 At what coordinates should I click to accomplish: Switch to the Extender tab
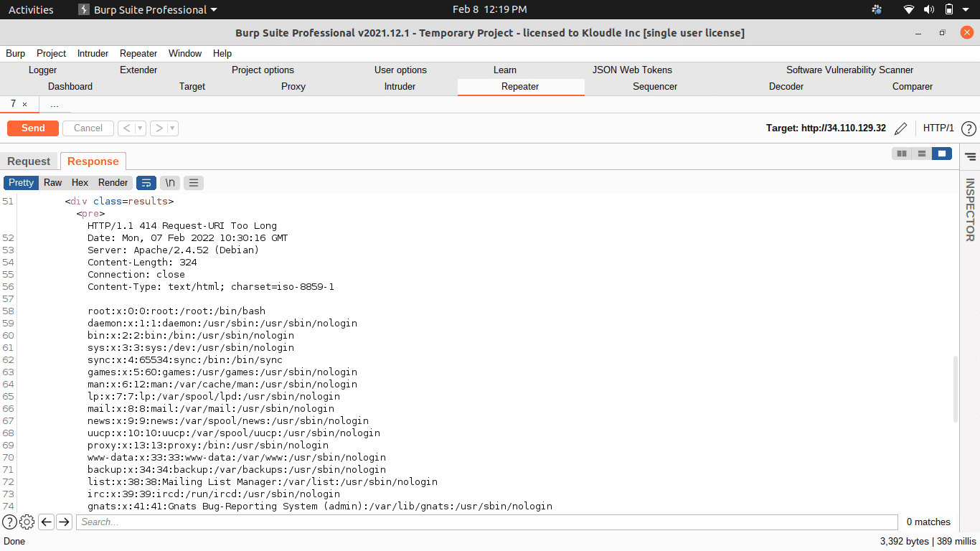tap(138, 70)
